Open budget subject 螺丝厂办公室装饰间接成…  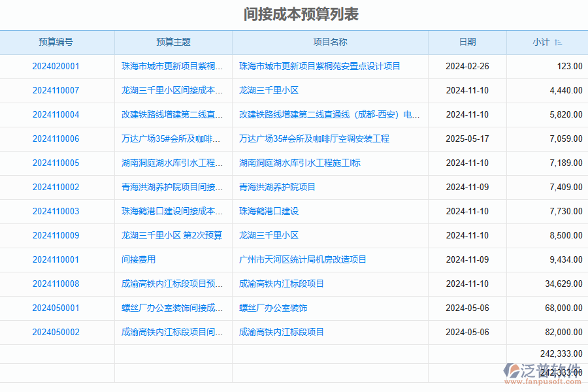pyautogui.click(x=172, y=308)
